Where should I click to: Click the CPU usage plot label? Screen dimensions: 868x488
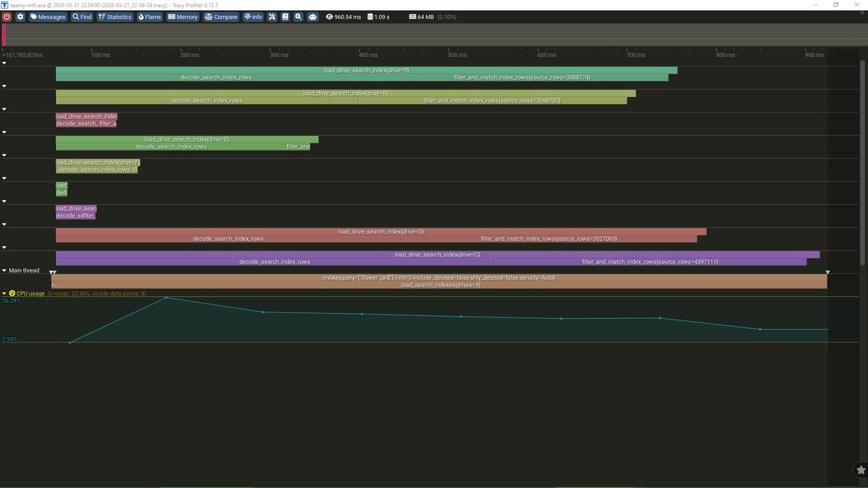pyautogui.click(x=30, y=294)
